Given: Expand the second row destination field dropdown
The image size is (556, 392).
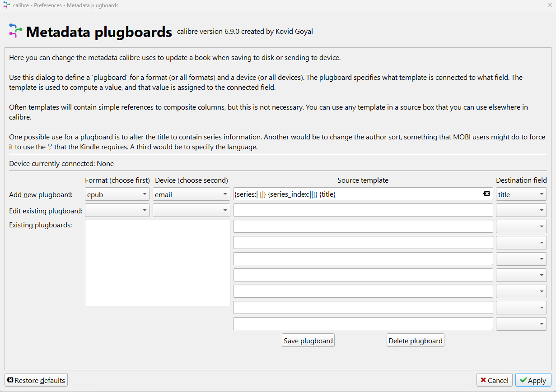Looking at the screenshot, I should coord(521,211).
